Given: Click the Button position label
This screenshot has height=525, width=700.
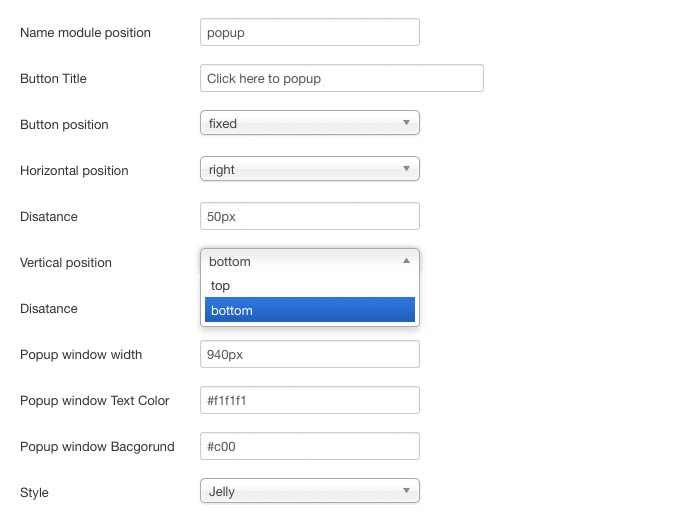Looking at the screenshot, I should tap(64, 125).
